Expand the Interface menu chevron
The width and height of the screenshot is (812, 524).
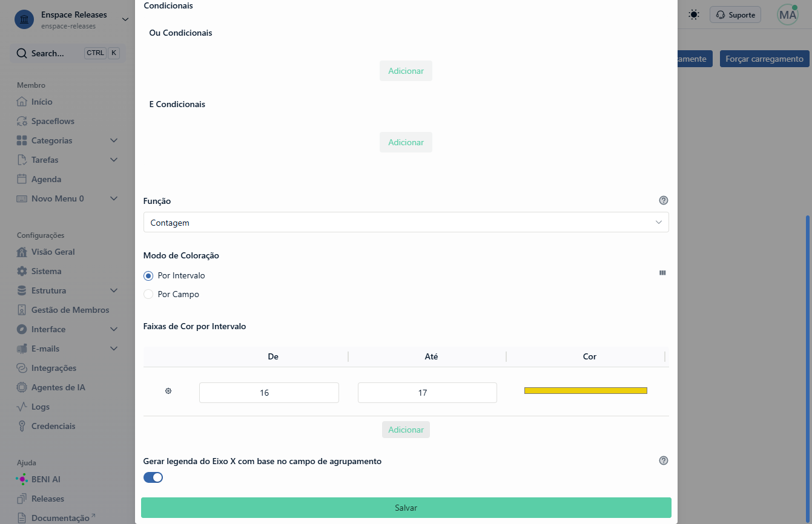point(114,329)
